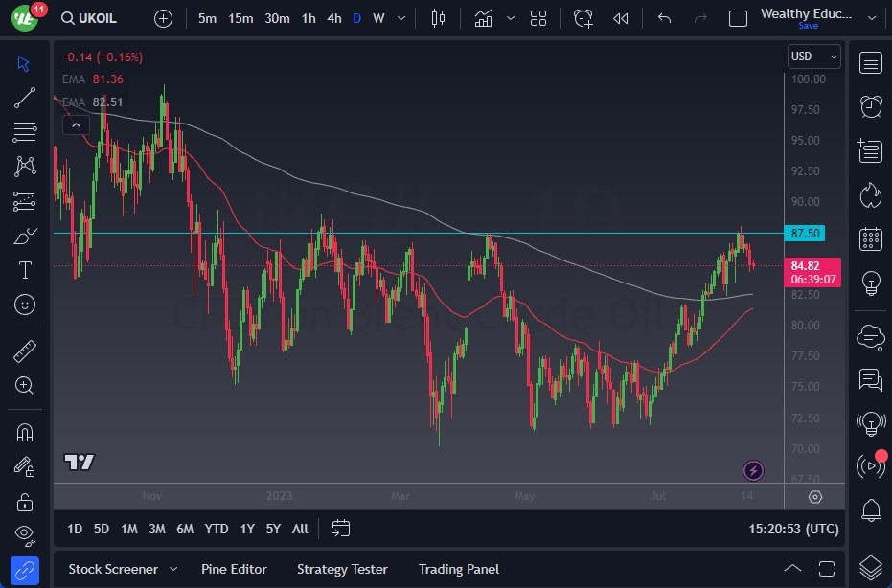The image size is (892, 588).
Task: Select the trend line drawing tool
Action: [24, 98]
